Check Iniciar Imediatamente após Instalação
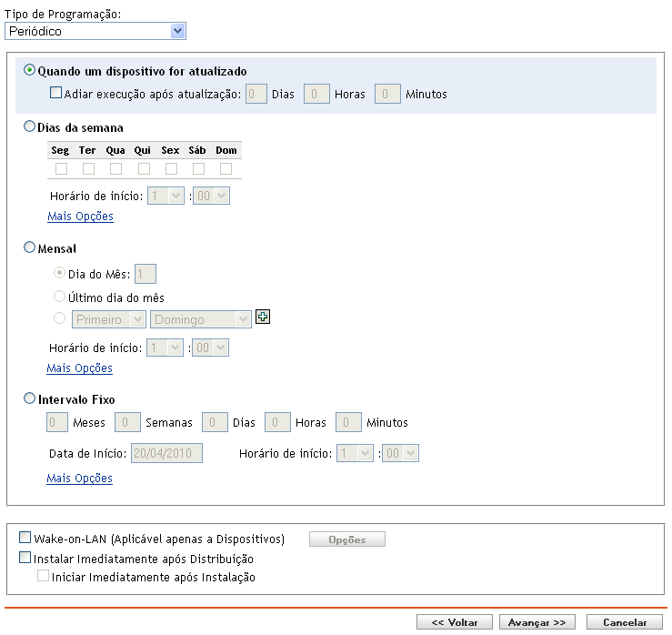Screen dimensions: 672x635 (x=43, y=575)
